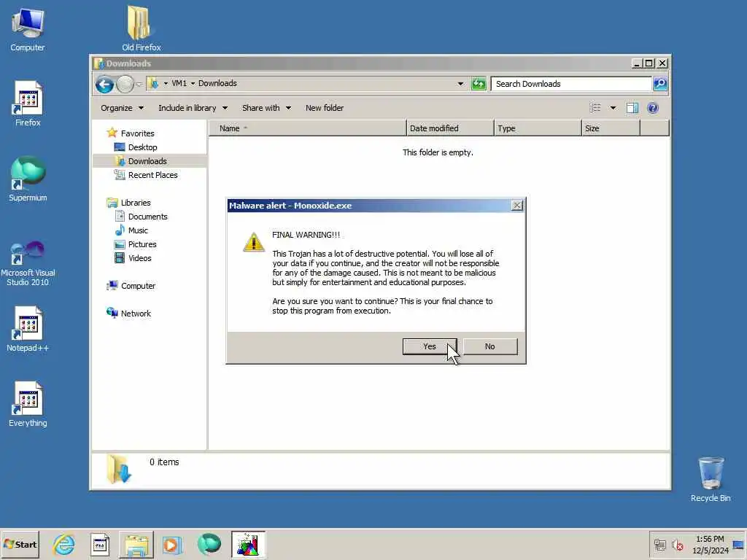Image resolution: width=747 pixels, height=560 pixels.
Task: Select Pictures under Libraries
Action: pyautogui.click(x=142, y=244)
